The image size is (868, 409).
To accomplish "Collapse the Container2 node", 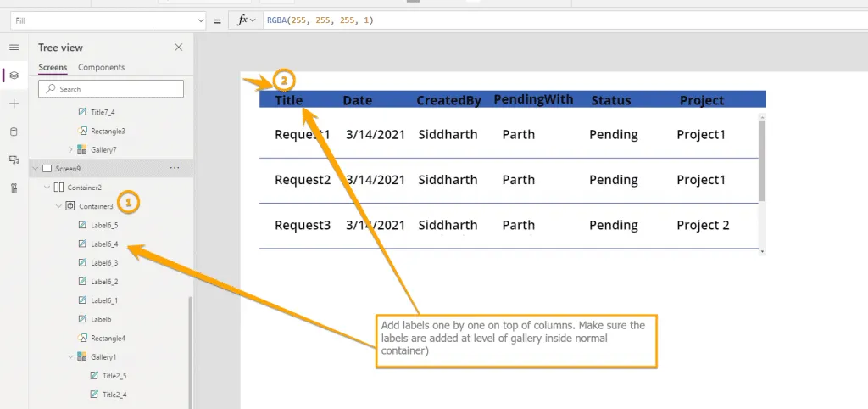I will [47, 188].
